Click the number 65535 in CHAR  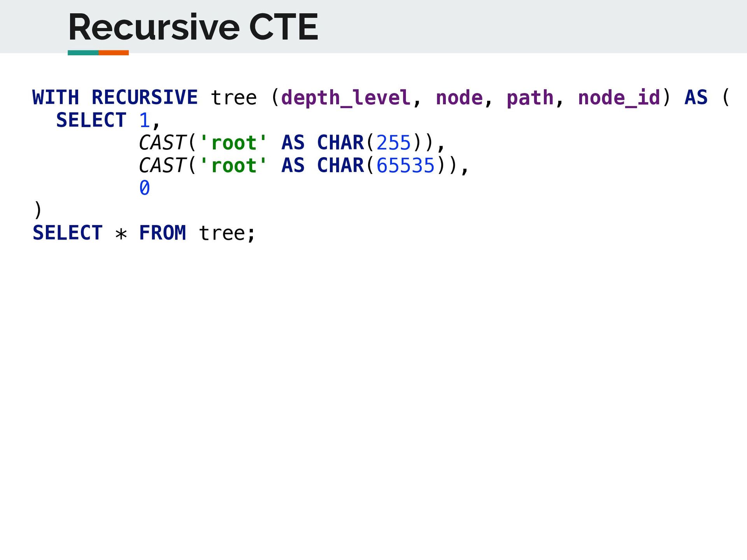[x=405, y=165]
